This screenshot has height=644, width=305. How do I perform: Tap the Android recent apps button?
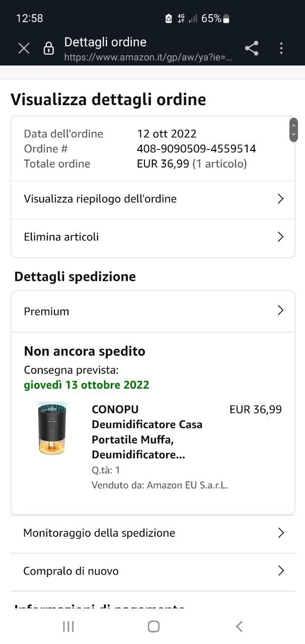(x=68, y=626)
